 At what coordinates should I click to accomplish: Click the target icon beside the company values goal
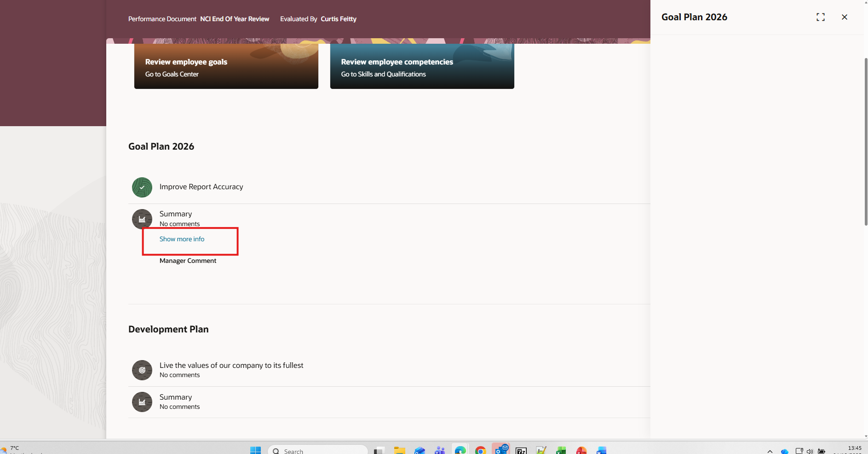[142, 370]
